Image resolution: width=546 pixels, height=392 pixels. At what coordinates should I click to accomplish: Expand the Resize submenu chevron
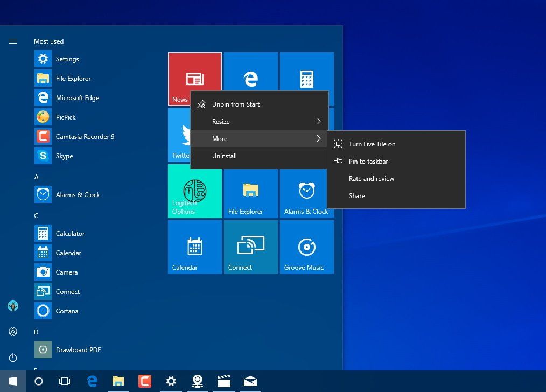click(x=319, y=121)
